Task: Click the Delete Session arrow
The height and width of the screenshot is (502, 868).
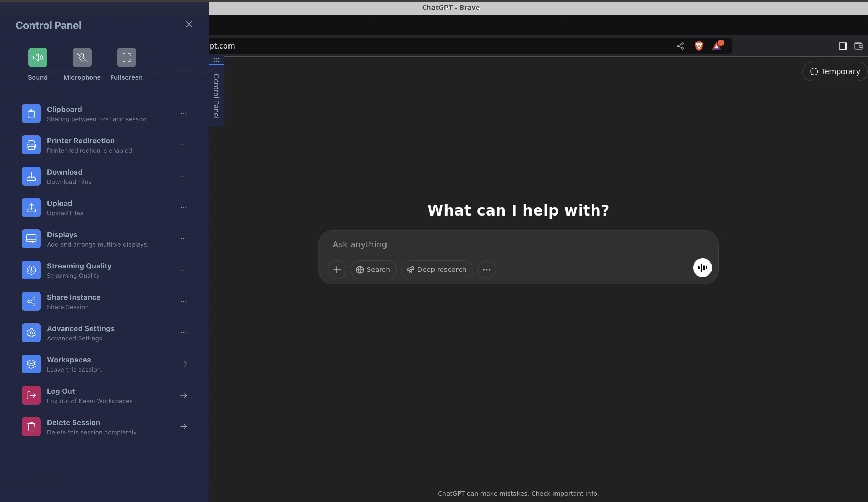Action: point(184,427)
